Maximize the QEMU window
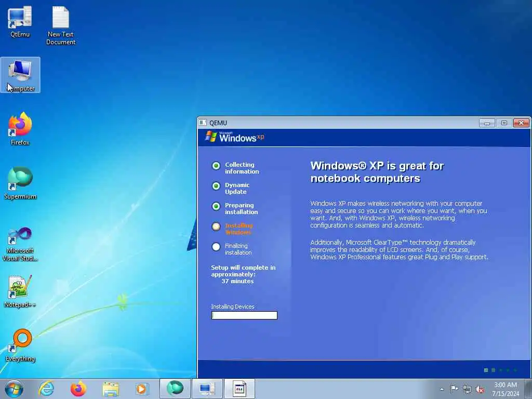This screenshot has height=399, width=532. [504, 123]
